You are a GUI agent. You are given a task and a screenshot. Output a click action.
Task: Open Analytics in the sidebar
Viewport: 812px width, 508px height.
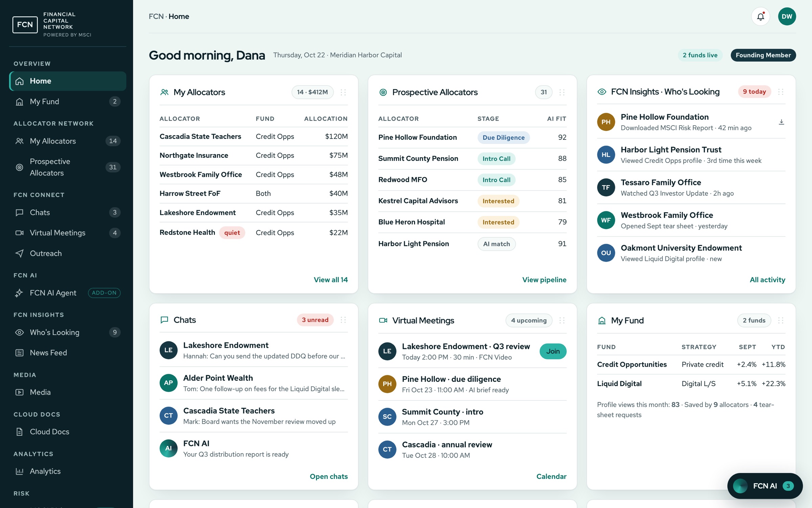click(68, 471)
